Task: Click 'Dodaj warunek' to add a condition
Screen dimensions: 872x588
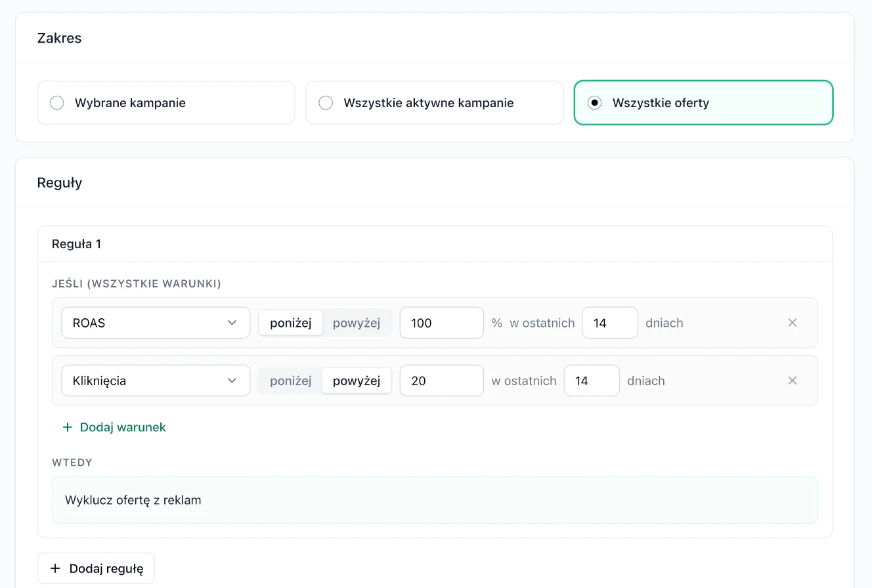Action: 114,427
